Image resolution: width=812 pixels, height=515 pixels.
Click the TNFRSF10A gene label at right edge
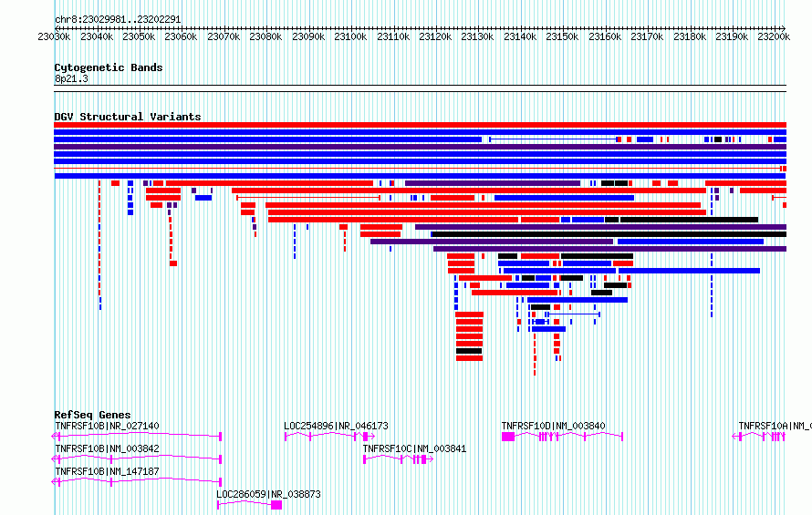click(775, 426)
